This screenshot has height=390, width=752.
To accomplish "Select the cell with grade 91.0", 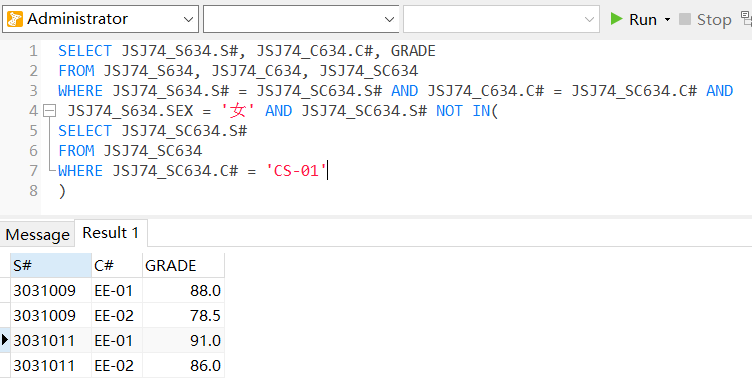I will click(183, 340).
